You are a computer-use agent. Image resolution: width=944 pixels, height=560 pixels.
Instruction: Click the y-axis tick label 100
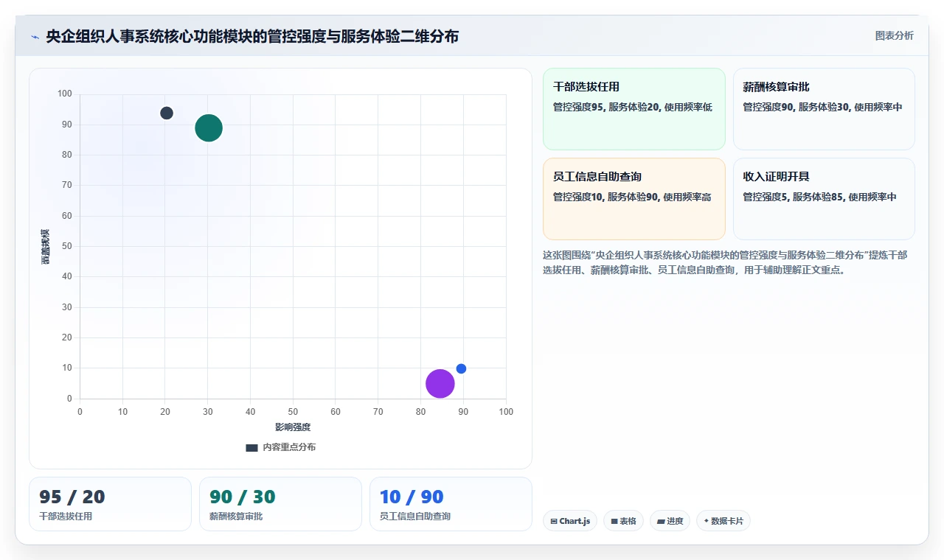click(x=65, y=94)
